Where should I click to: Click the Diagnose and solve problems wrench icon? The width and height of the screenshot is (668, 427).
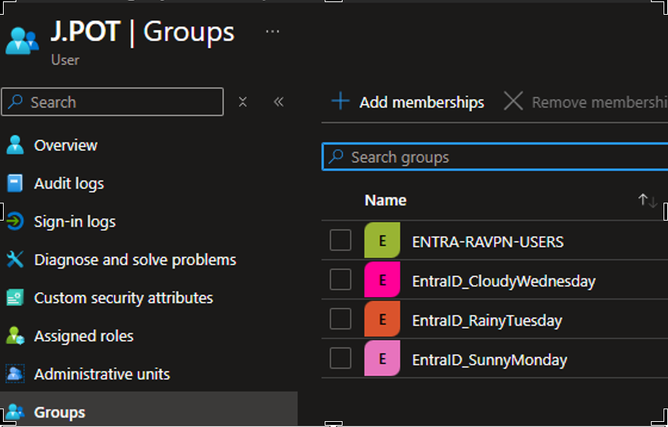[x=15, y=260]
